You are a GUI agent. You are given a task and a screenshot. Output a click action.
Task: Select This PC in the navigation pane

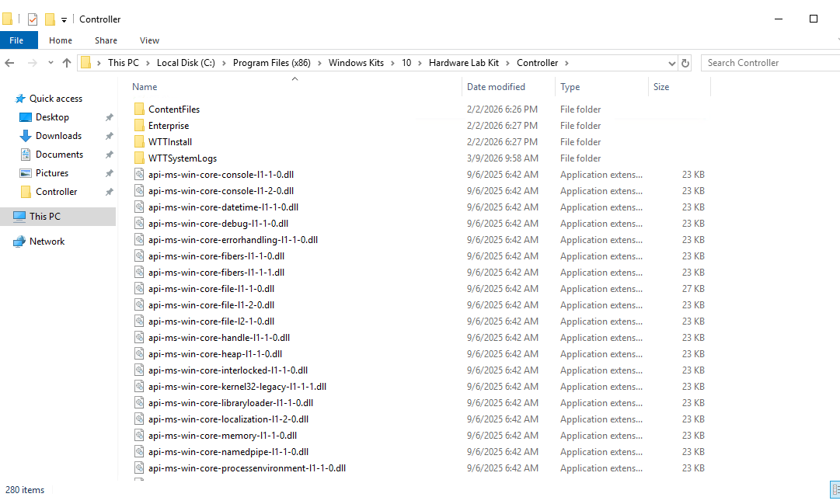(x=45, y=217)
